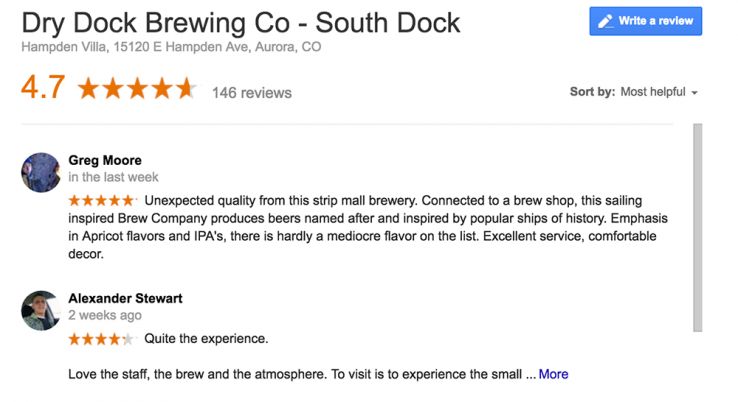The height and width of the screenshot is (402, 738).
Task: Click Alexander Stewart's four-star rating
Action: (x=101, y=339)
